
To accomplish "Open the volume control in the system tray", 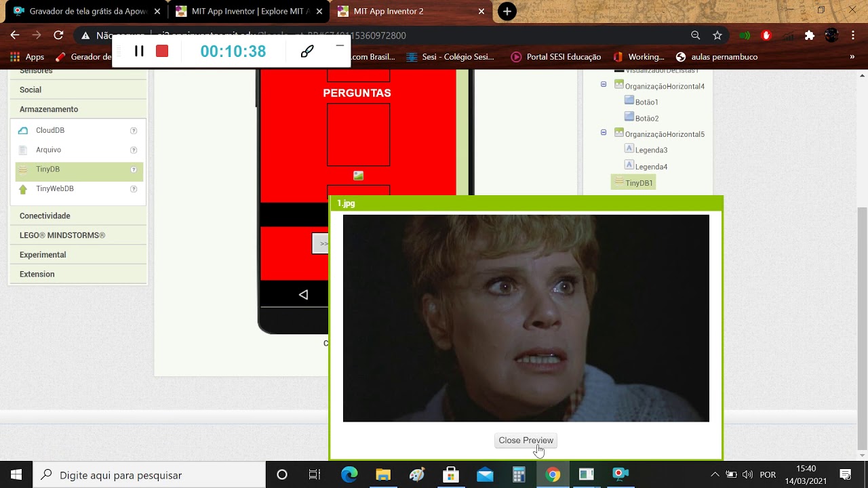I will [x=748, y=474].
